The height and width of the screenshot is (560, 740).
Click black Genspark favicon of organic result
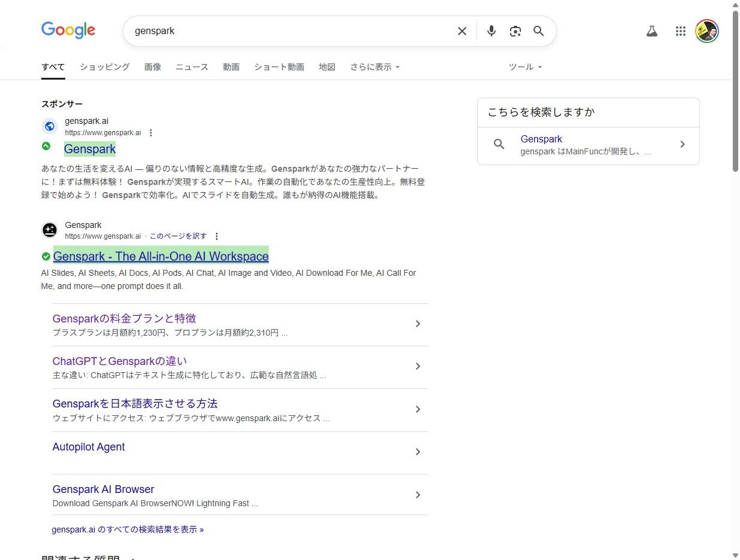point(50,230)
